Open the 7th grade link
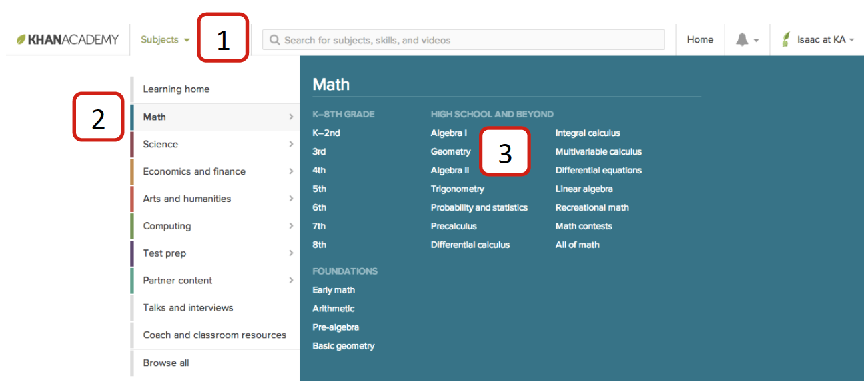 [x=319, y=227]
